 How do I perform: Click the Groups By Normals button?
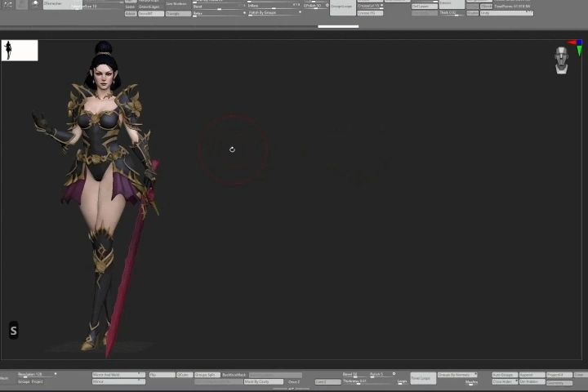457,375
